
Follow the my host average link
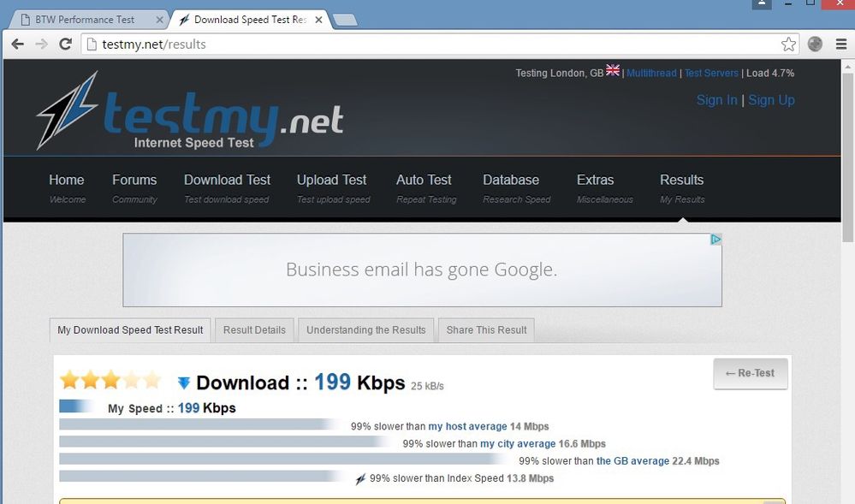point(467,426)
